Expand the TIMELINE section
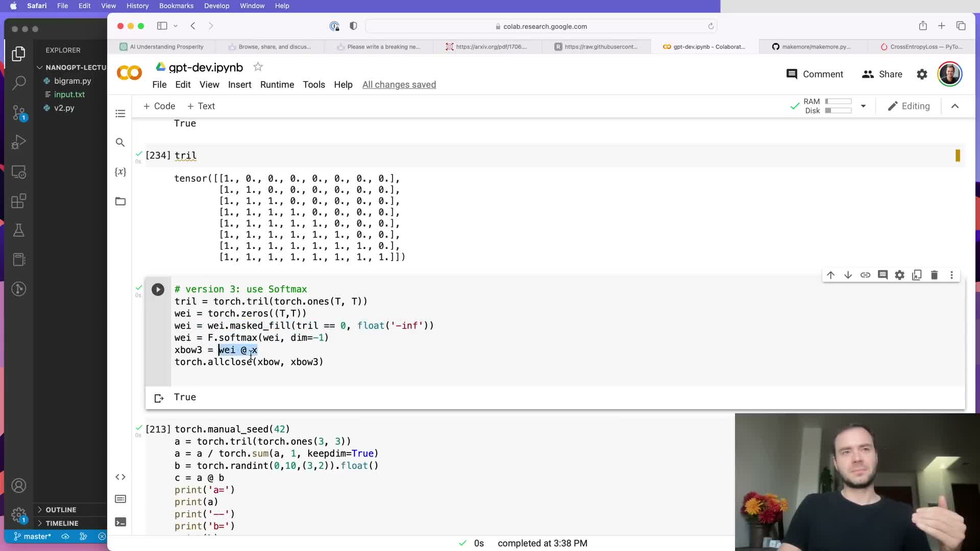The image size is (980, 551). coord(62,523)
